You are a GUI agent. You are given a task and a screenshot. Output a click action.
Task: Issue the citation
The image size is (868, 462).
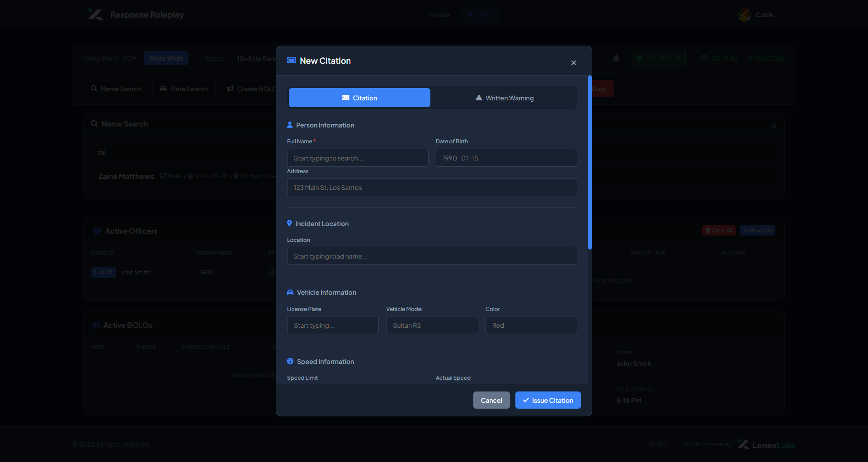pos(548,401)
